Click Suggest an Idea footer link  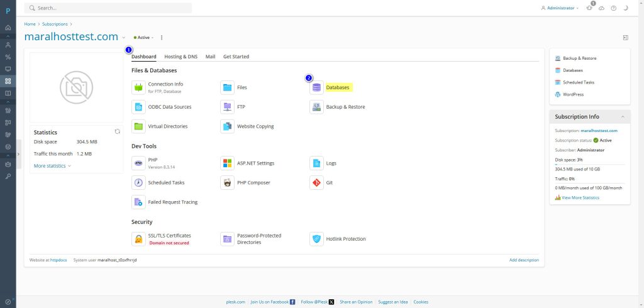393,302
